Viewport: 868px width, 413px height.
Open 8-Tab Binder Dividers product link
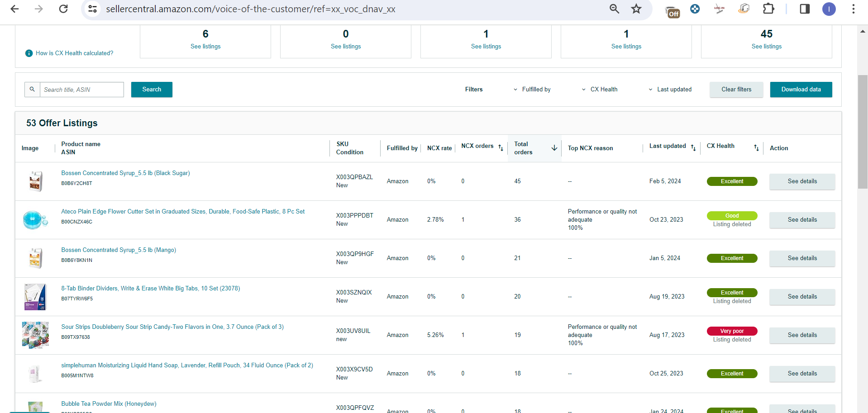pyautogui.click(x=151, y=289)
